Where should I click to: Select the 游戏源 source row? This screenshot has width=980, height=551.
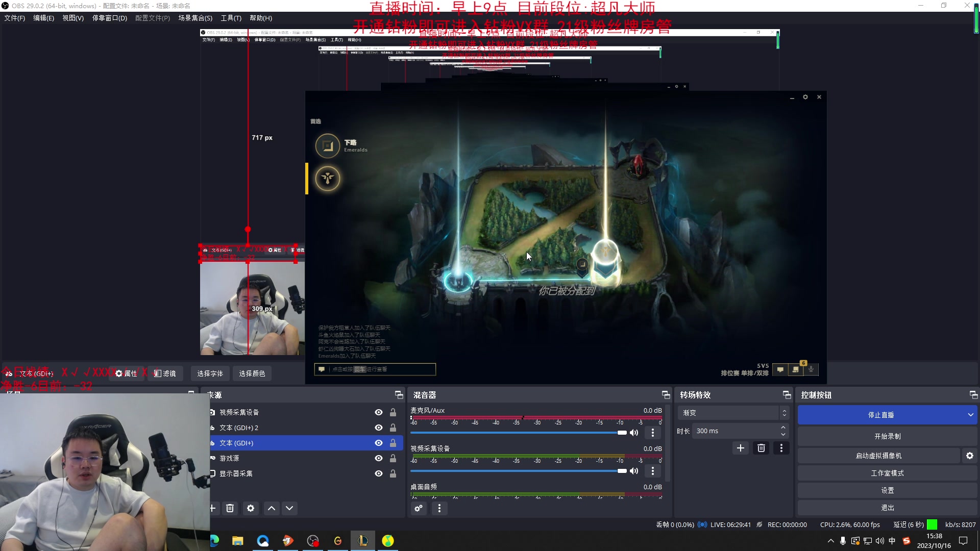point(306,458)
